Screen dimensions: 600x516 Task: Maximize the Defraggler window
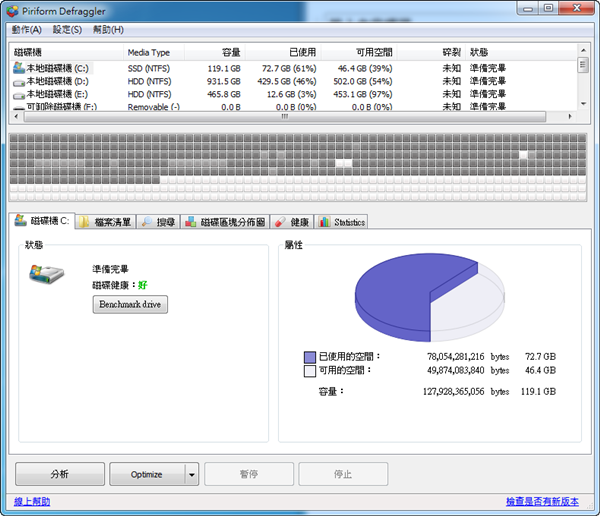(x=548, y=8)
